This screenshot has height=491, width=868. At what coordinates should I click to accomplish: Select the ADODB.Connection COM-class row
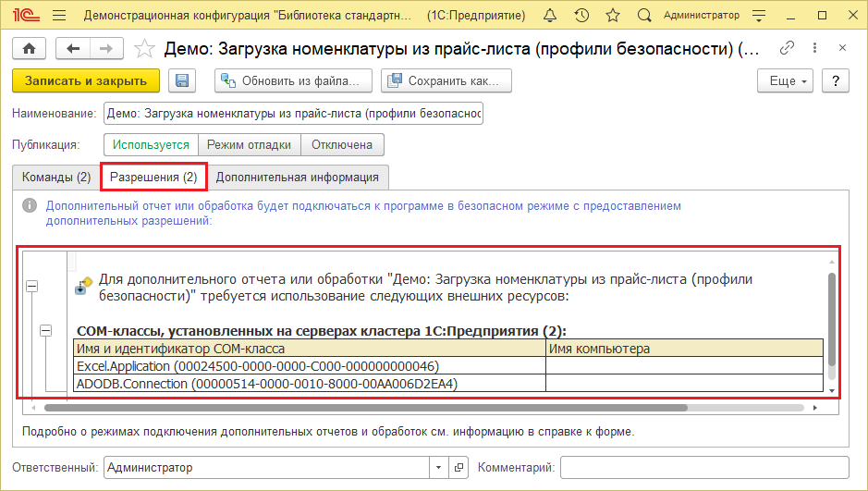click(x=448, y=384)
